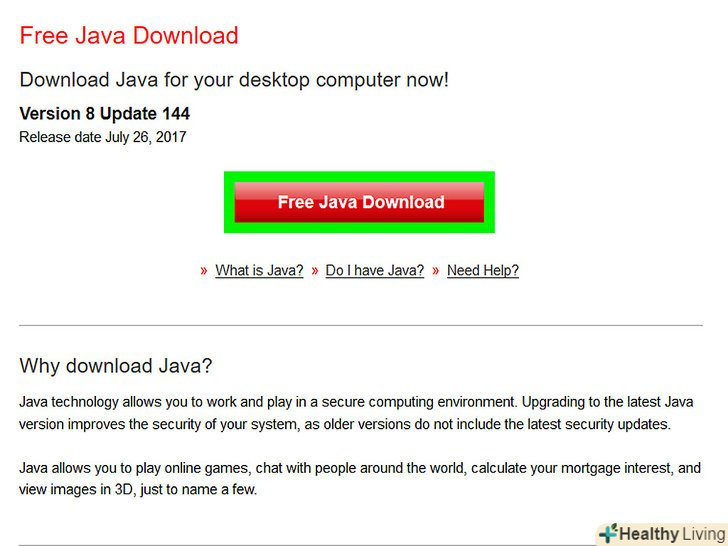The image size is (728, 546).
Task: Click the Why download Java? heading
Action: click(x=116, y=366)
